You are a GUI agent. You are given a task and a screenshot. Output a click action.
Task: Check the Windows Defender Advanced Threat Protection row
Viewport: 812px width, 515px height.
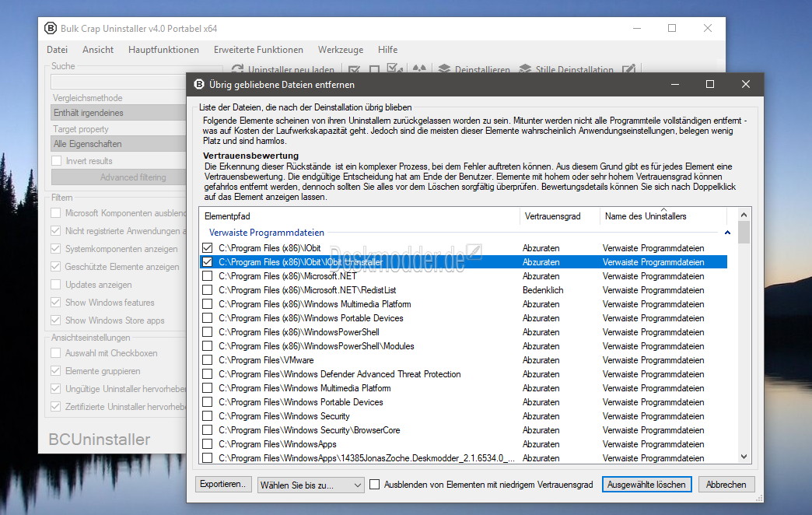click(207, 373)
